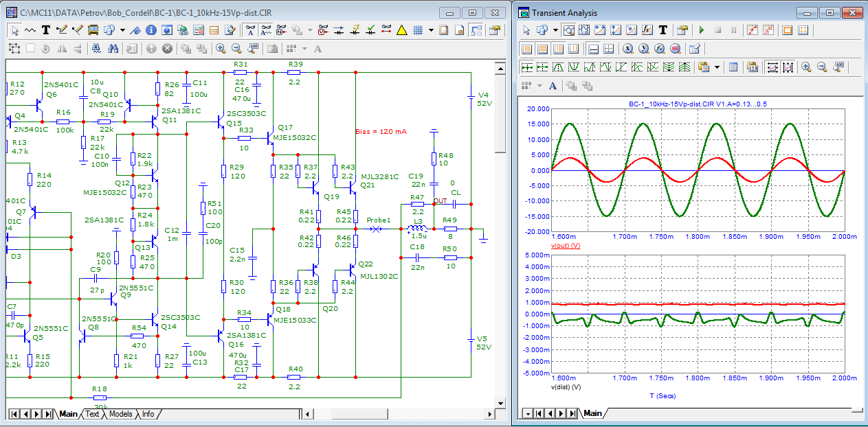Open the Models tab at schematic bottom
Screen dimensions: 868x427
(x=120, y=414)
